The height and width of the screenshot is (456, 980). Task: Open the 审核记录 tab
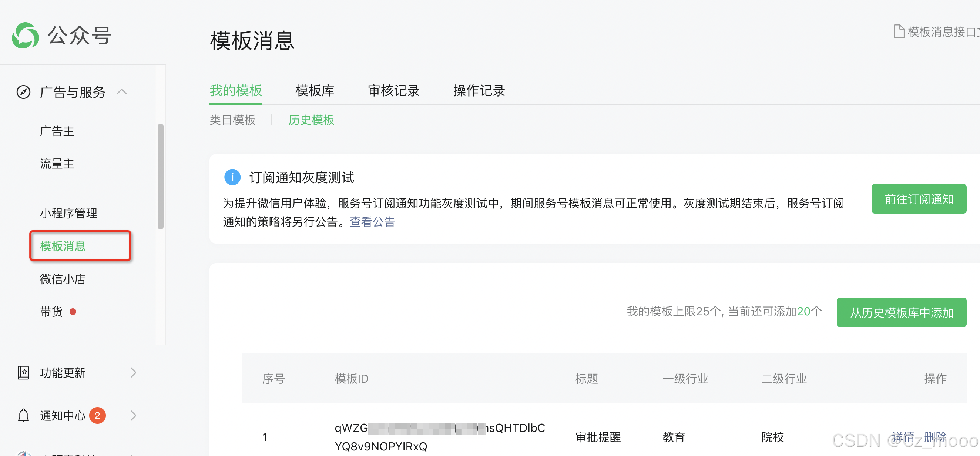point(394,91)
